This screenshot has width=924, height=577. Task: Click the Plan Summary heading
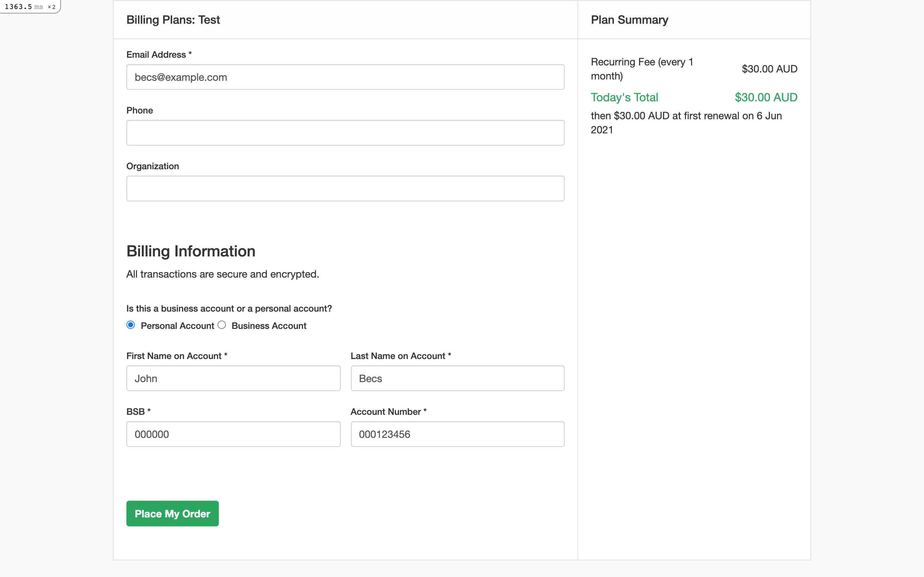tap(629, 20)
